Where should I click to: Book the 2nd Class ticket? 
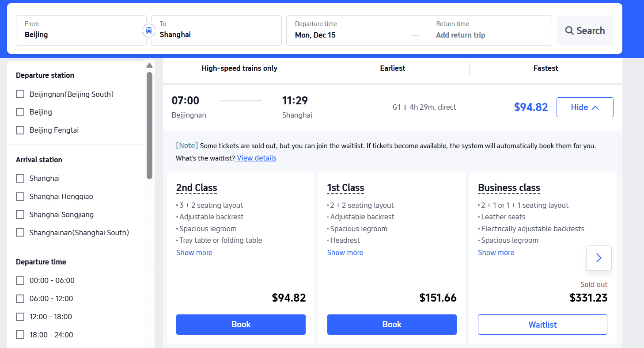coord(241,324)
